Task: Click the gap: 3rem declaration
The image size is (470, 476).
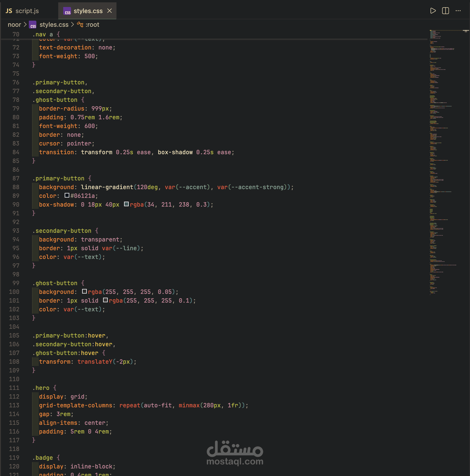Action: coord(56,414)
